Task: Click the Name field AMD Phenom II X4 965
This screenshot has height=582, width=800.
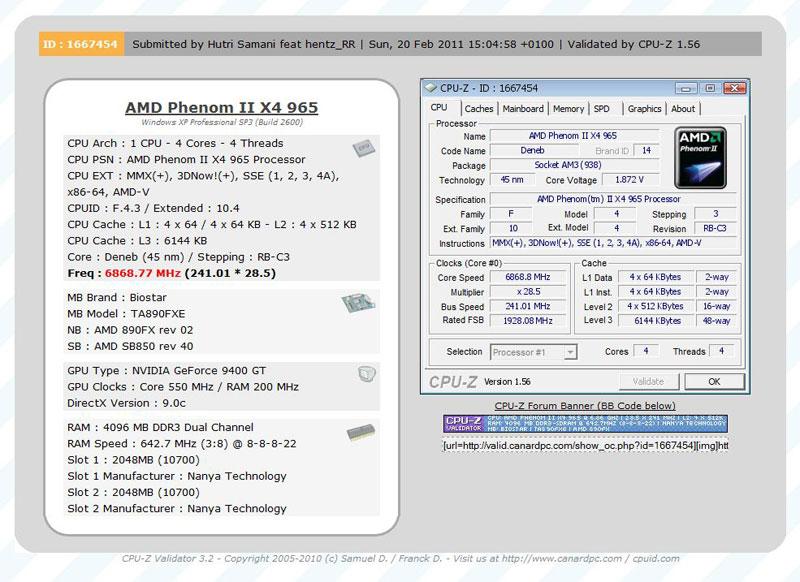Action: tap(574, 136)
